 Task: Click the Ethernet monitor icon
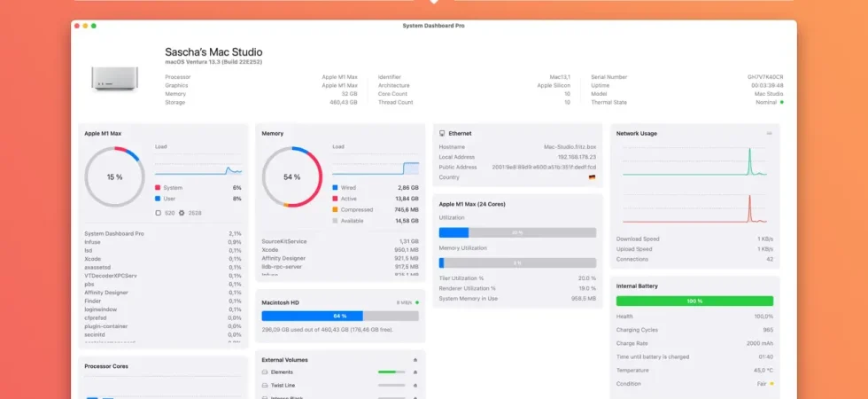tap(442, 134)
